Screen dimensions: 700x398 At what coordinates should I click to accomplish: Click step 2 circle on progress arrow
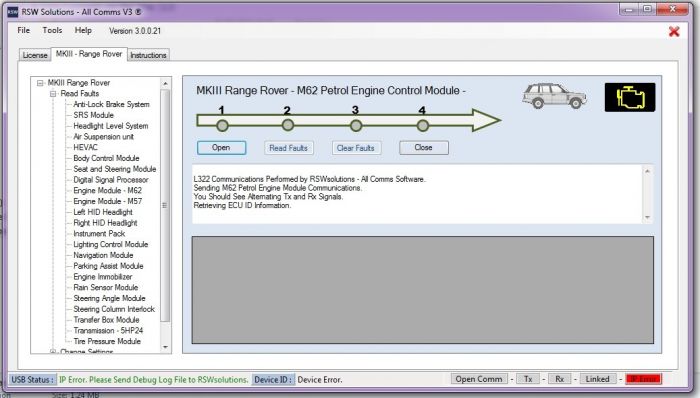coord(288,125)
